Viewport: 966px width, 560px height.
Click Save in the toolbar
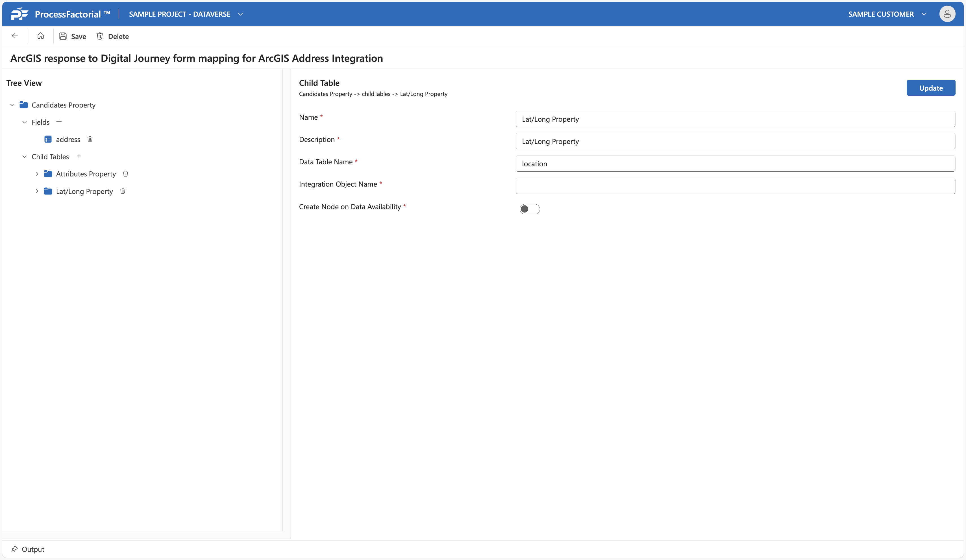(73, 36)
